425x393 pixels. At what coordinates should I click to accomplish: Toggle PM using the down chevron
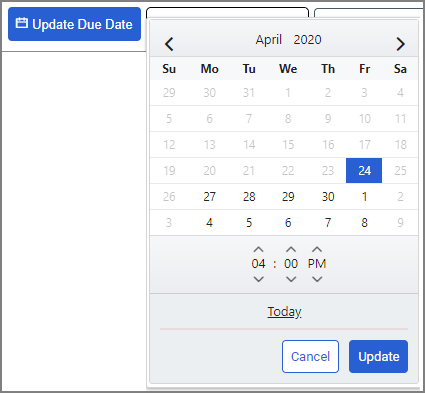(317, 279)
